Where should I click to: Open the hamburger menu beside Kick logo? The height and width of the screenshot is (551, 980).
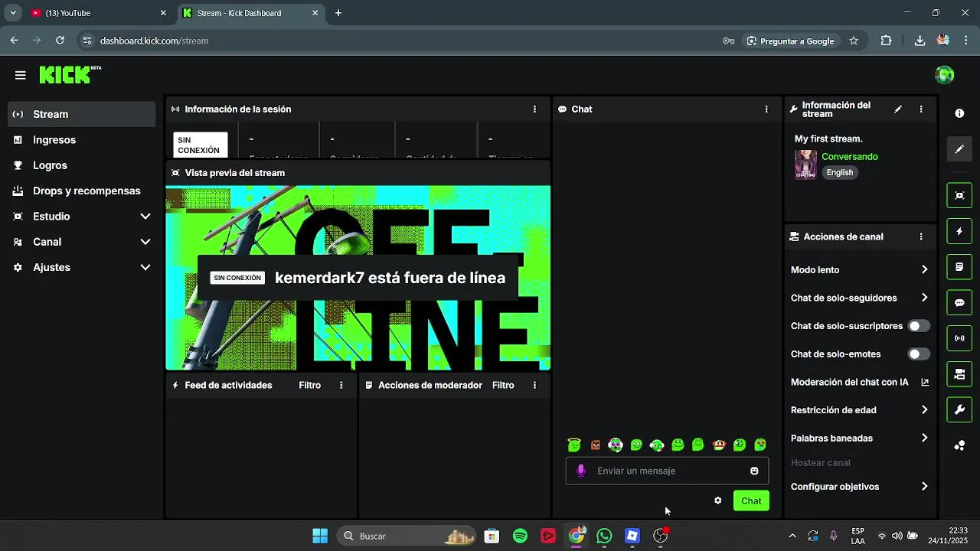pos(20,75)
